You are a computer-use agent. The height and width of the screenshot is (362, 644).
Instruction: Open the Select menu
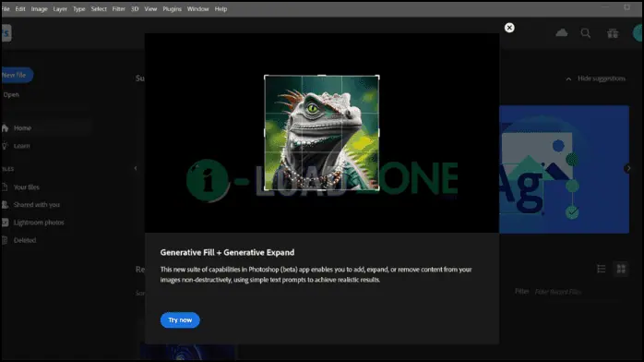(99, 8)
